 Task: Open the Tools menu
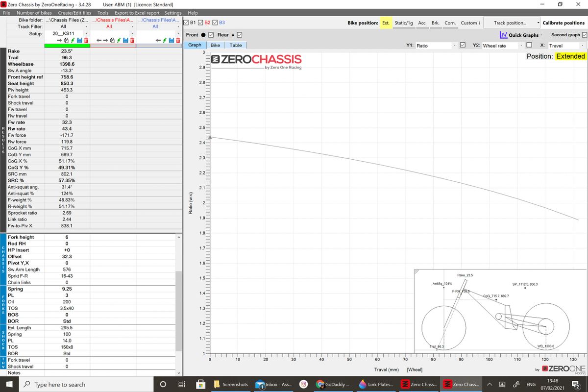pos(102,13)
